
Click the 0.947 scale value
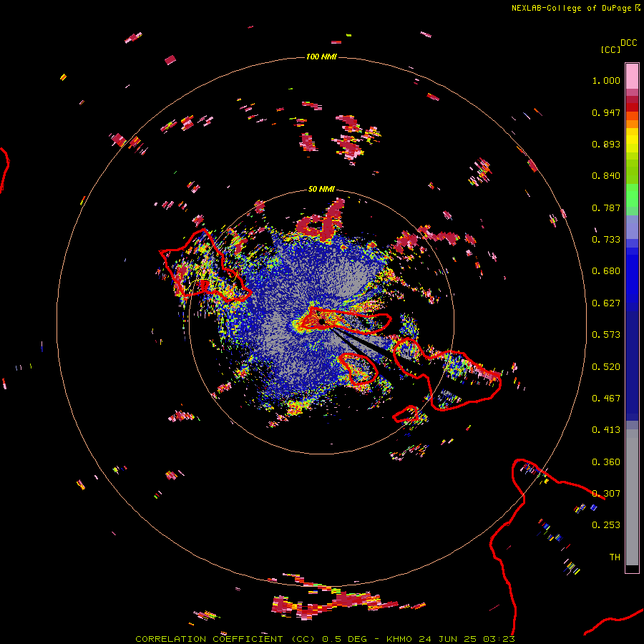click(606, 112)
